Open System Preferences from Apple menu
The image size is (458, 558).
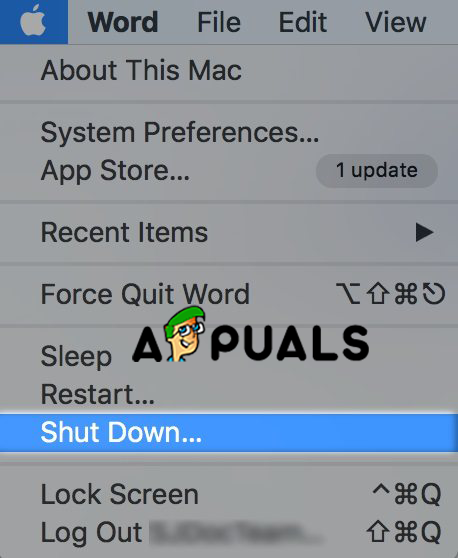(x=229, y=132)
